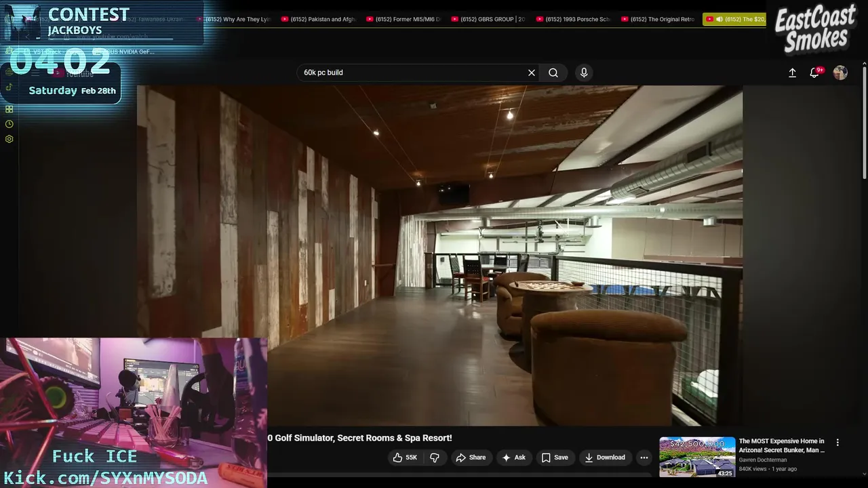Switch to 'Pakistan and Afgh' tab
The image size is (868, 488).
pyautogui.click(x=319, y=19)
